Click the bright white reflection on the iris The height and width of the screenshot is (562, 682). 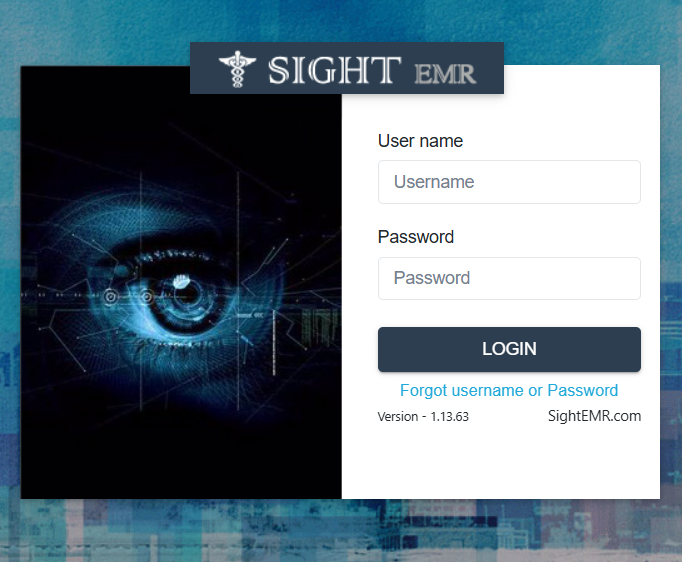coord(181,281)
